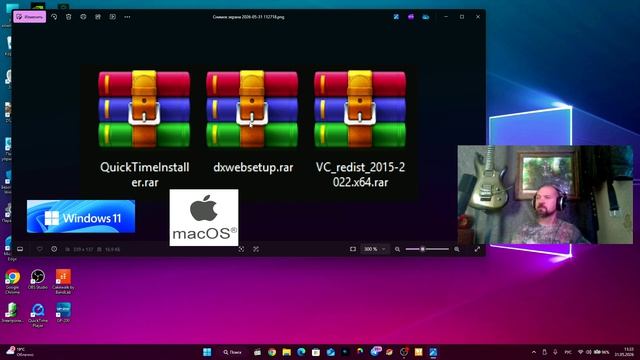Switch the РУС input language indicator
This screenshot has height=360, width=640.
(568, 352)
